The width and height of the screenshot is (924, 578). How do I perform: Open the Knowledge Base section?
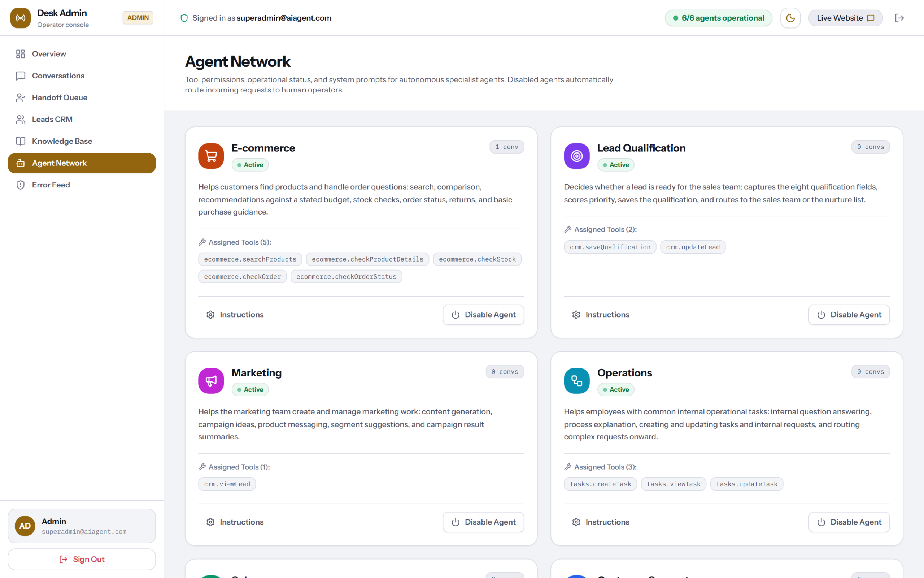(82, 141)
